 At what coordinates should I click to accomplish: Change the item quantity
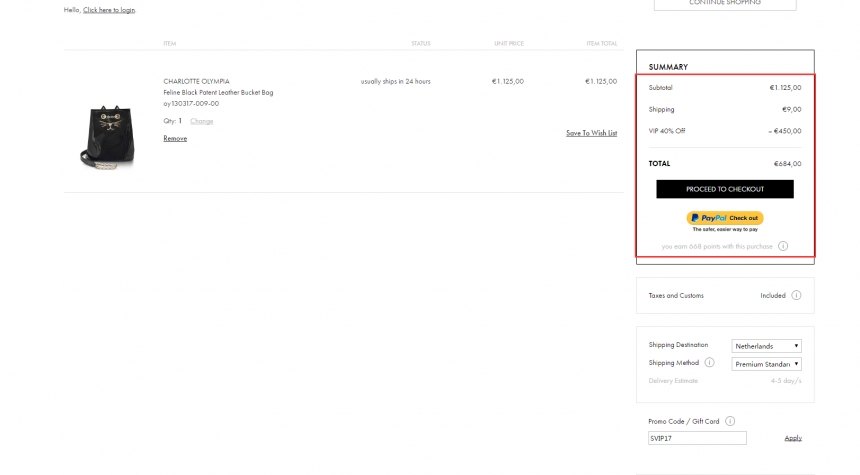(201, 121)
